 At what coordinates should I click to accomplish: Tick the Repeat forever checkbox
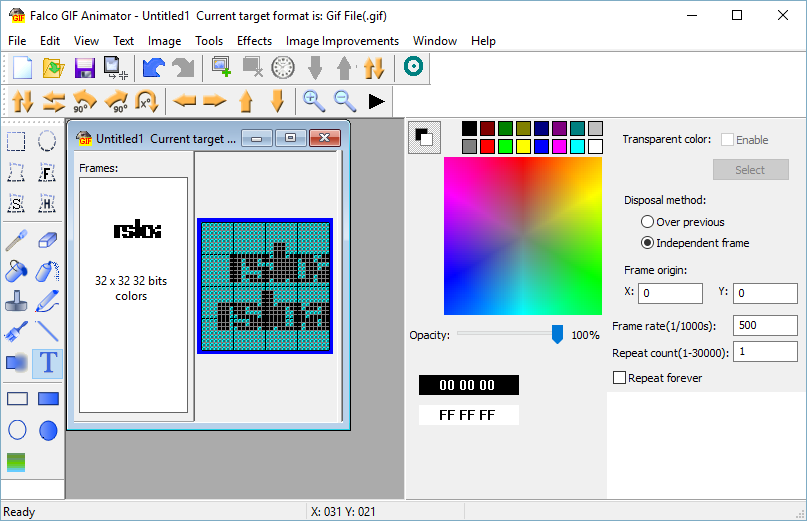tap(620, 378)
